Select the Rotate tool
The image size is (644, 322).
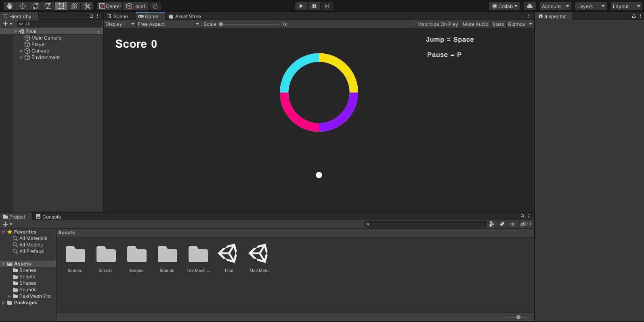click(x=36, y=6)
